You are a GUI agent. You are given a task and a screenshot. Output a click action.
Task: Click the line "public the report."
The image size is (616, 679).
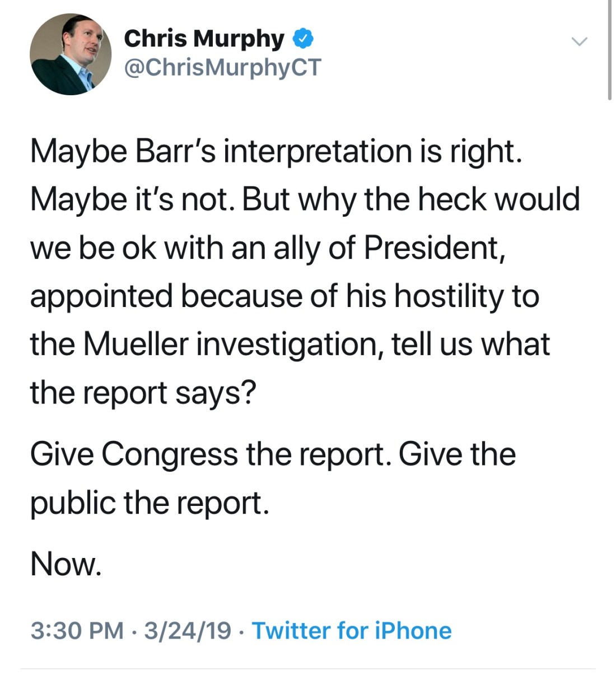[150, 502]
